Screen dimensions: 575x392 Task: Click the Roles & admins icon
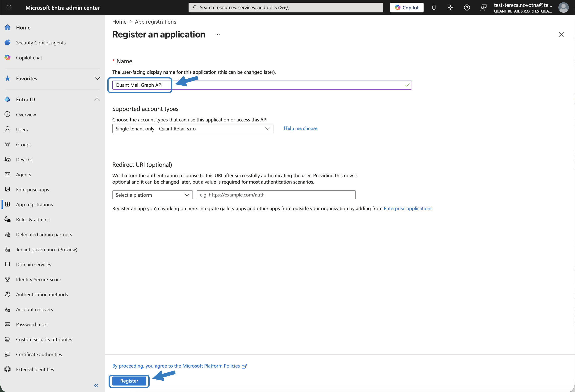7,220
